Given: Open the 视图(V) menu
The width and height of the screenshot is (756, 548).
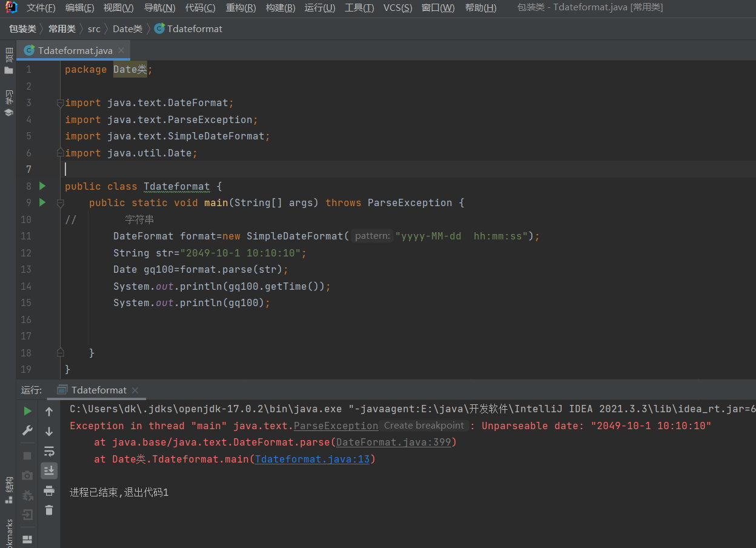Looking at the screenshot, I should [x=118, y=8].
